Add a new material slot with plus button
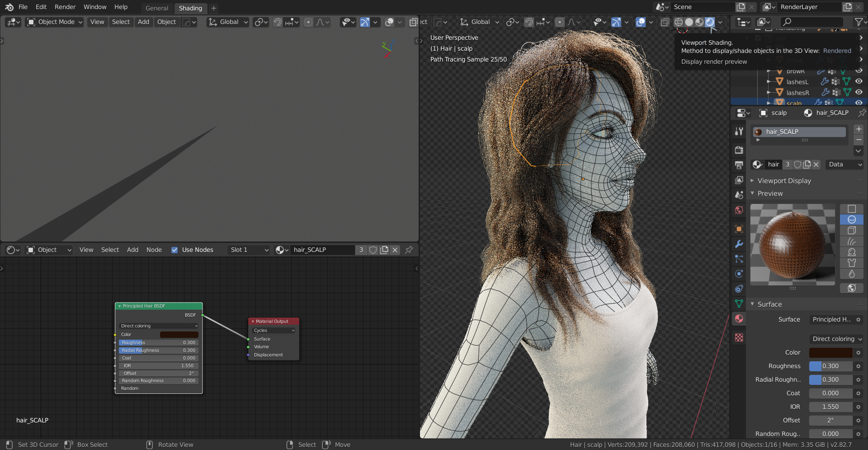The height and width of the screenshot is (450, 868). [858, 129]
